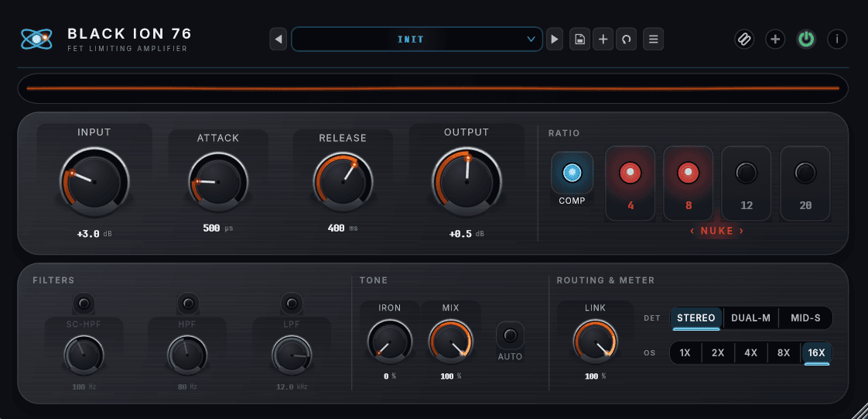Click the RELEASE knob
Image resolution: width=868 pixels, height=419 pixels.
343,182
